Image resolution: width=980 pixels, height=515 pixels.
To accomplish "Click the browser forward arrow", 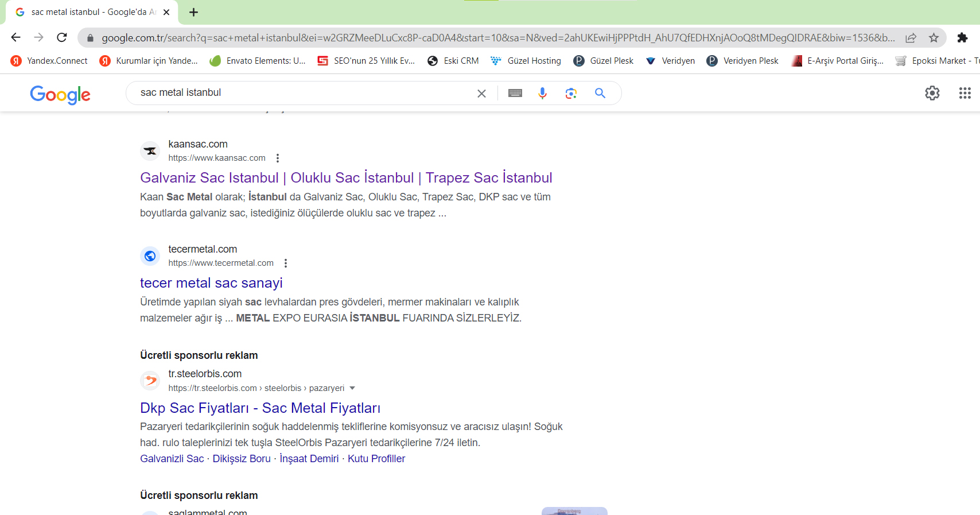I will pyautogui.click(x=38, y=37).
